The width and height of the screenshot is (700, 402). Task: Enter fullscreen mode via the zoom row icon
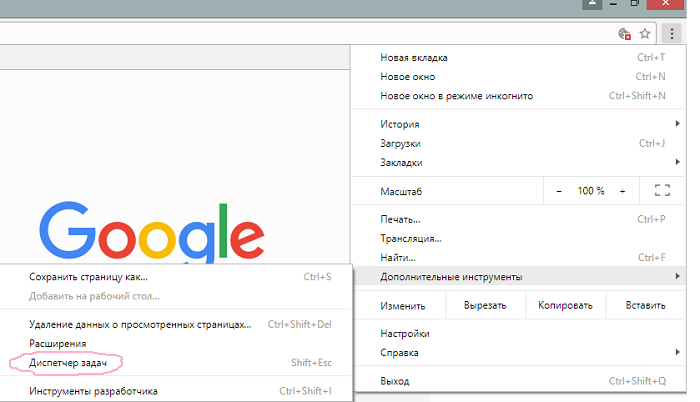point(661,191)
